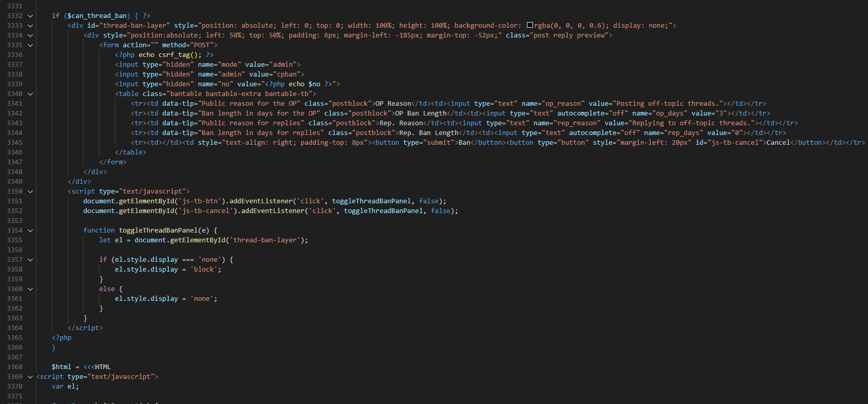Viewport: 868px width, 404px height.
Task: Fold the if block at line 3357
Action: [30, 260]
